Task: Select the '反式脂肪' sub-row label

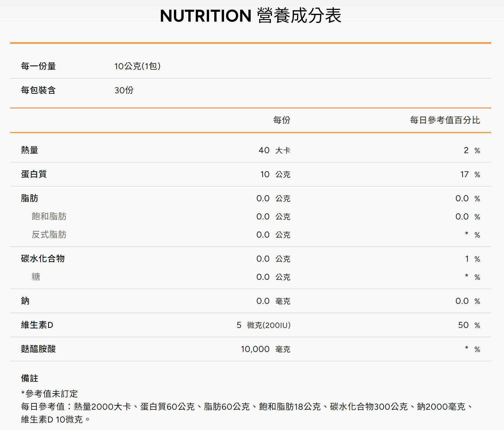Action: pos(49,234)
